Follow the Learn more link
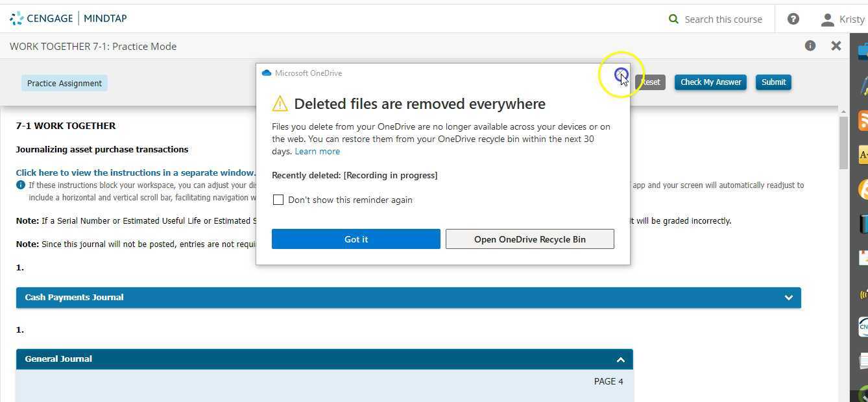The height and width of the screenshot is (402, 868). [x=317, y=151]
